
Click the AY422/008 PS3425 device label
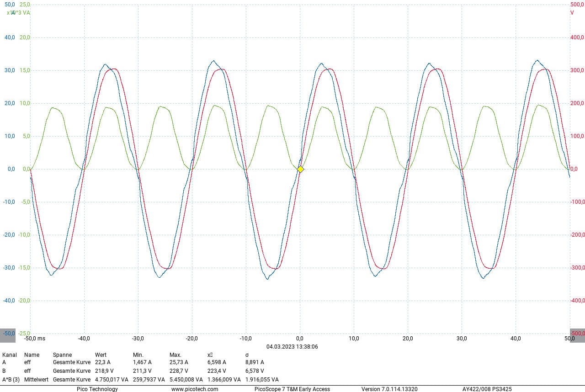pyautogui.click(x=487, y=389)
